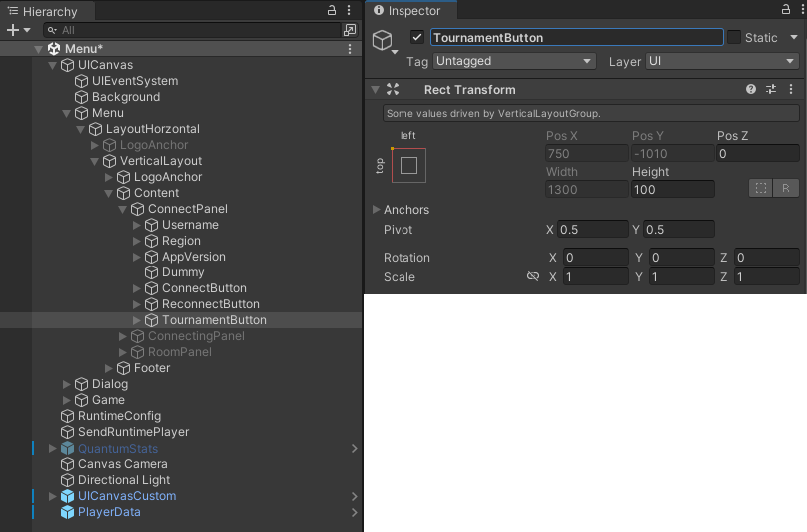807x532 pixels.
Task: Open the anchor presets box
Action: point(408,165)
